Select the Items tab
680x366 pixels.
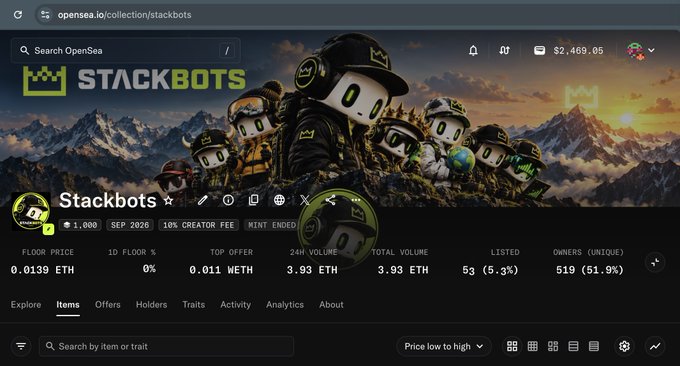tap(68, 304)
